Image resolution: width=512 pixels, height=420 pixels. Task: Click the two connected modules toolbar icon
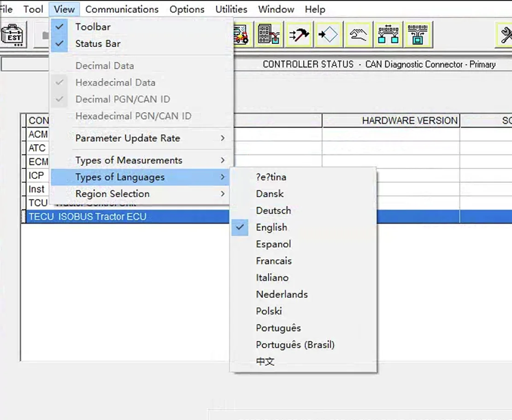(388, 35)
